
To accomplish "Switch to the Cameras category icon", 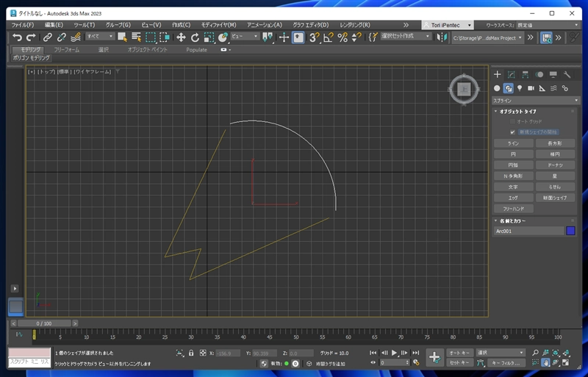I will point(531,88).
